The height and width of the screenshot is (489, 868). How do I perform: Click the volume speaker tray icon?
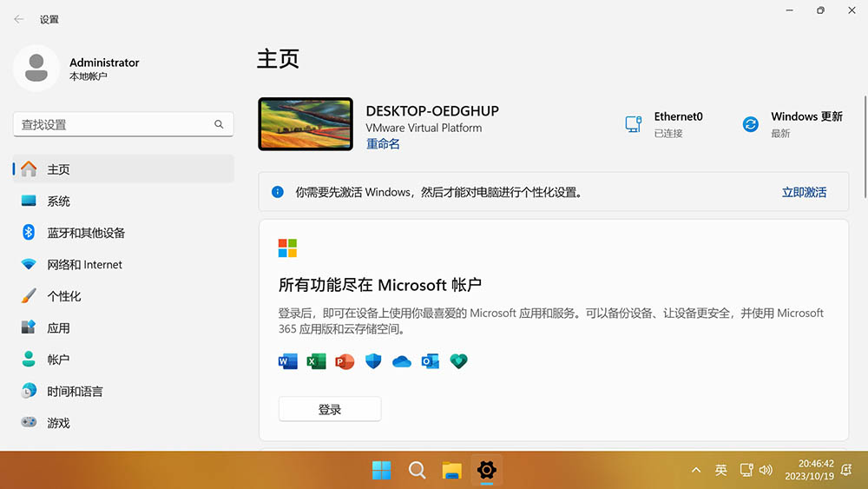tap(766, 470)
